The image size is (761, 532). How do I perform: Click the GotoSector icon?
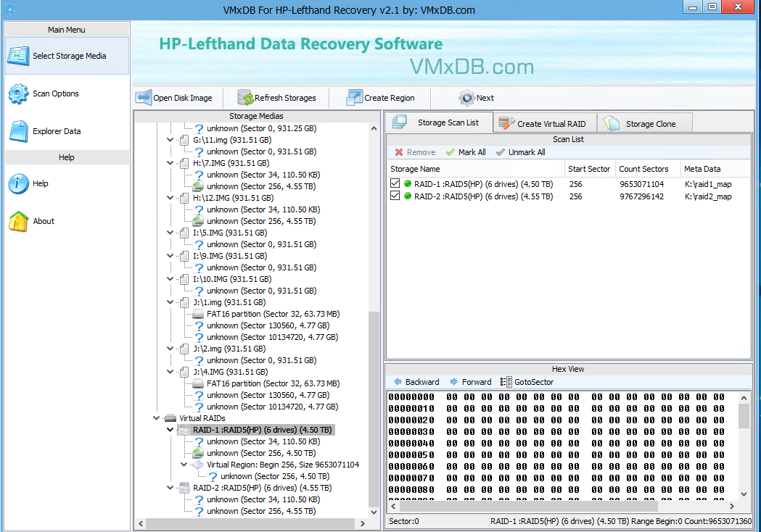pos(506,382)
